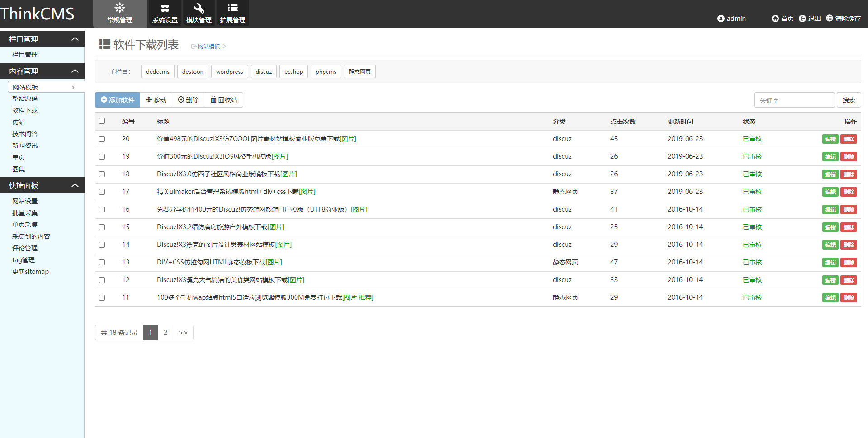Click the 移动 move toolbar button
Image resolution: width=868 pixels, height=438 pixels.
(x=156, y=100)
